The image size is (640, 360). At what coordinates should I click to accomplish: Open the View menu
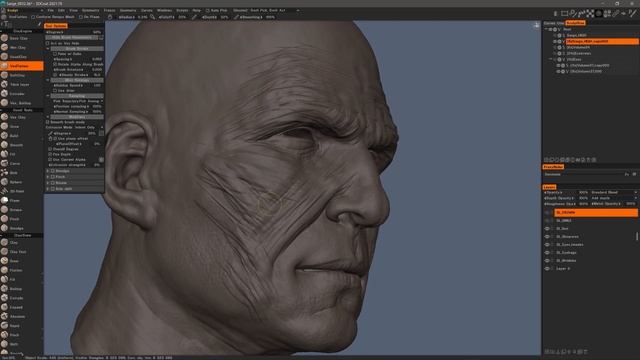(x=73, y=10)
